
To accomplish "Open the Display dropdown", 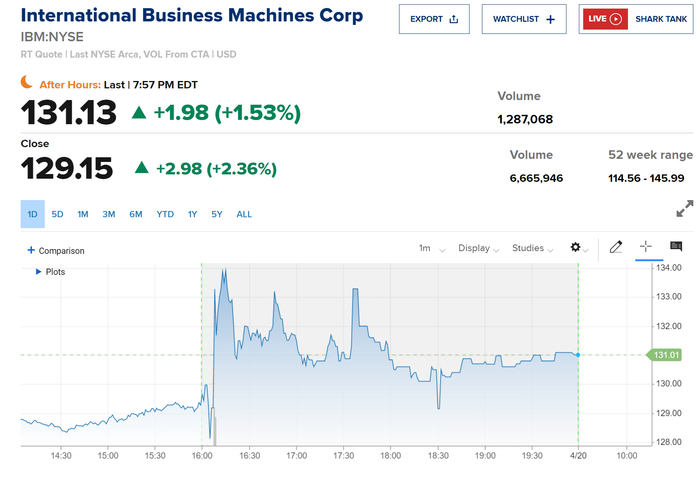I will point(480,248).
